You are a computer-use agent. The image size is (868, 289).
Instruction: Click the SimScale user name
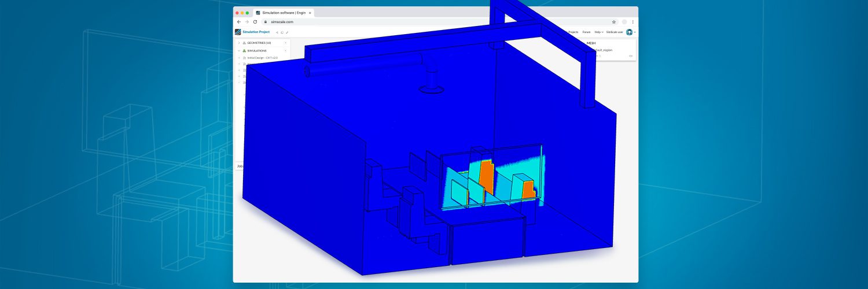point(615,32)
